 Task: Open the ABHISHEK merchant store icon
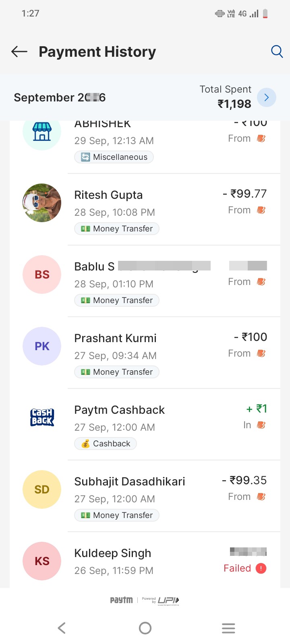point(42,132)
